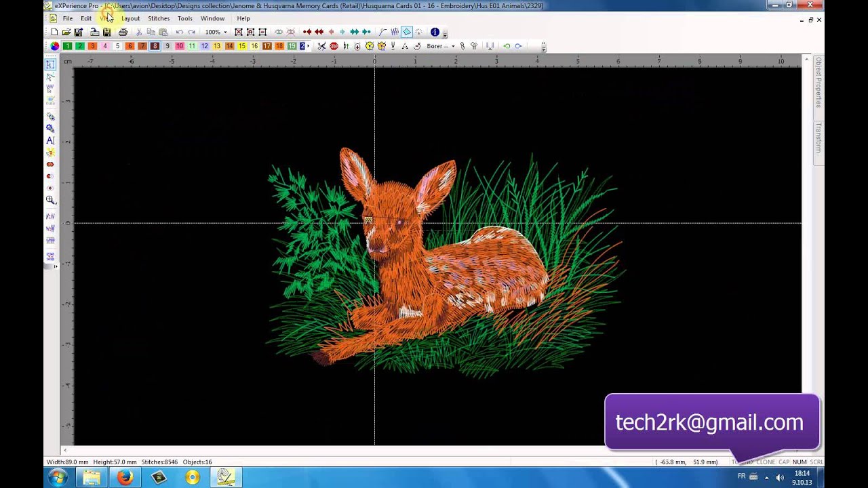Screen dimensions: 868x488
Task: Select dark brown color swatch 8
Action: coord(155,46)
